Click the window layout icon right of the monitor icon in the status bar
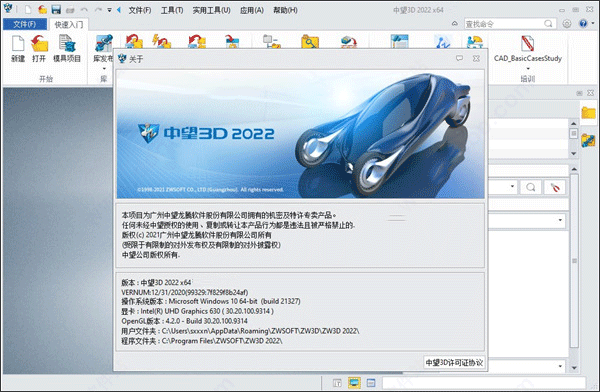The height and width of the screenshot is (392, 600). (371, 383)
